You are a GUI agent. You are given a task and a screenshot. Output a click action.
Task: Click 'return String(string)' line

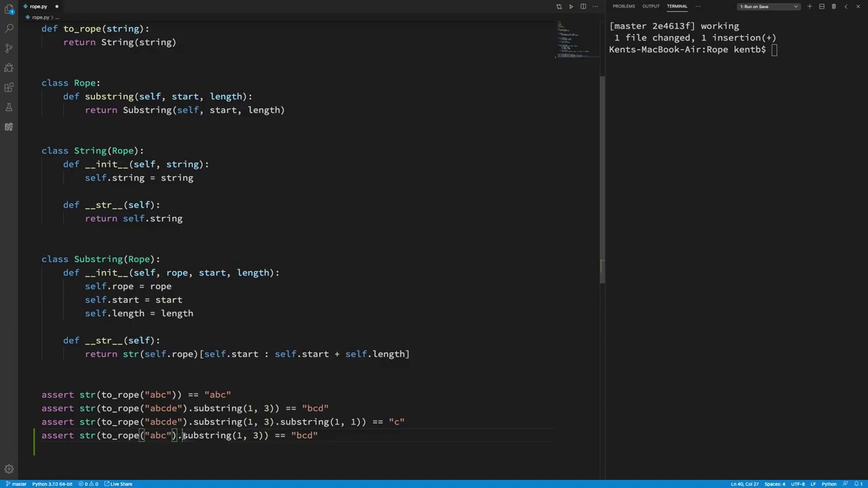click(119, 42)
